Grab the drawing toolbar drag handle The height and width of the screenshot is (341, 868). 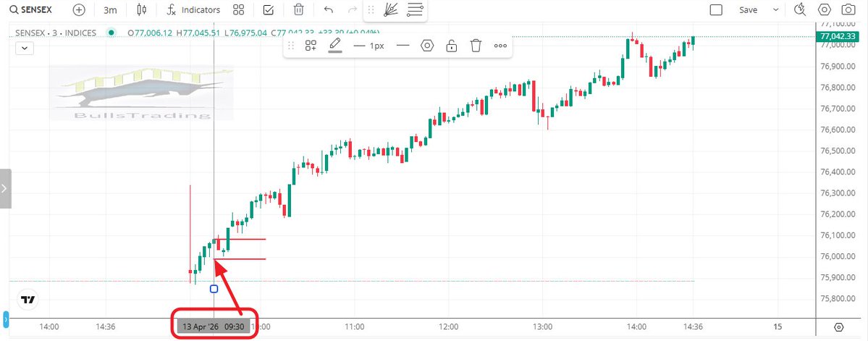click(291, 46)
